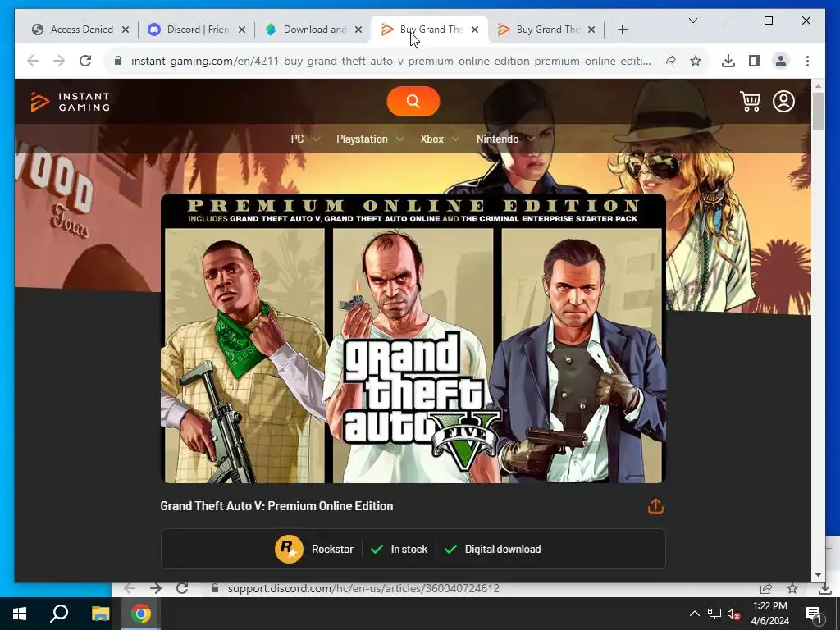Open the Instant Gaming orange search button
Viewport: 840px width, 630px height.
coord(413,101)
